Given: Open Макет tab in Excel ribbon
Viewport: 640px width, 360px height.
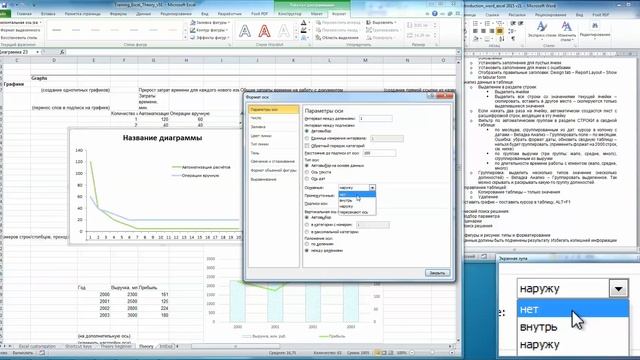Looking at the screenshot, I should click(316, 14).
